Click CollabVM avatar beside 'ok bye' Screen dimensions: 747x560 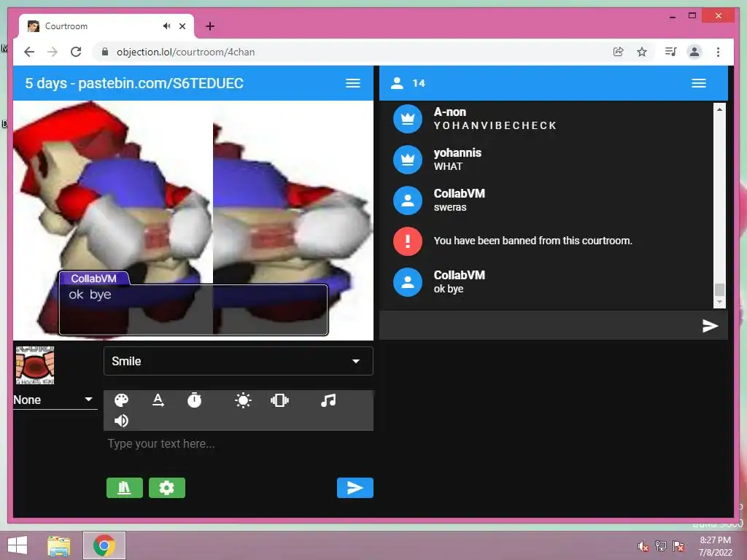tap(407, 282)
